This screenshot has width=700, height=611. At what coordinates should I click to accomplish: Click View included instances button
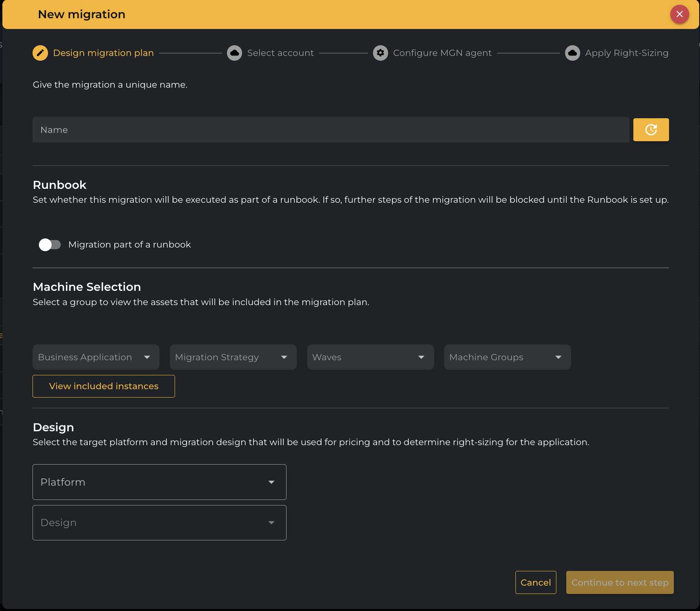(104, 386)
